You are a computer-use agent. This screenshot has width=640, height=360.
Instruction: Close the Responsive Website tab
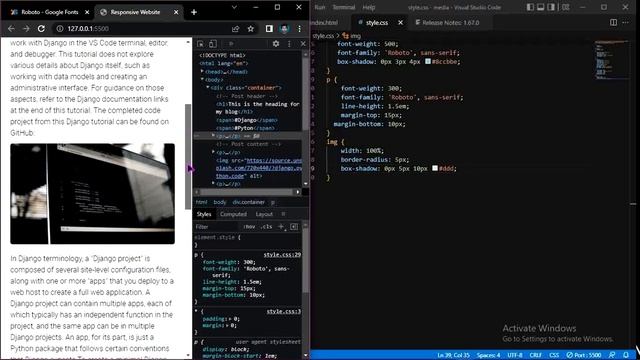[x=176, y=12]
